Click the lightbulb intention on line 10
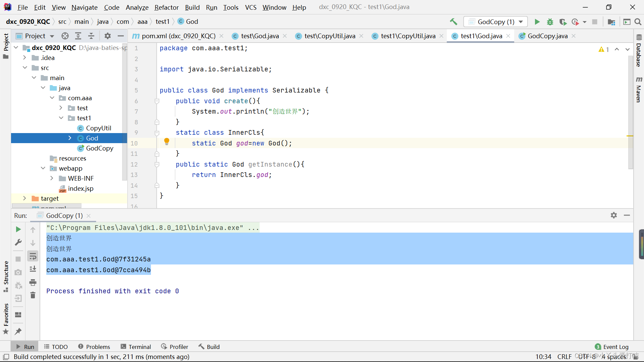The height and width of the screenshot is (362, 644). coord(167,141)
